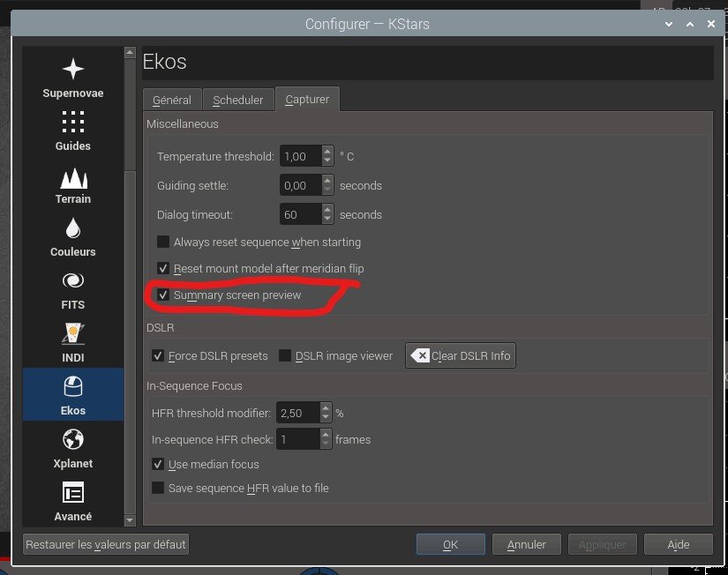728x575 pixels.
Task: Decrease HFR threshold modifier with down arrow
Action: click(326, 418)
